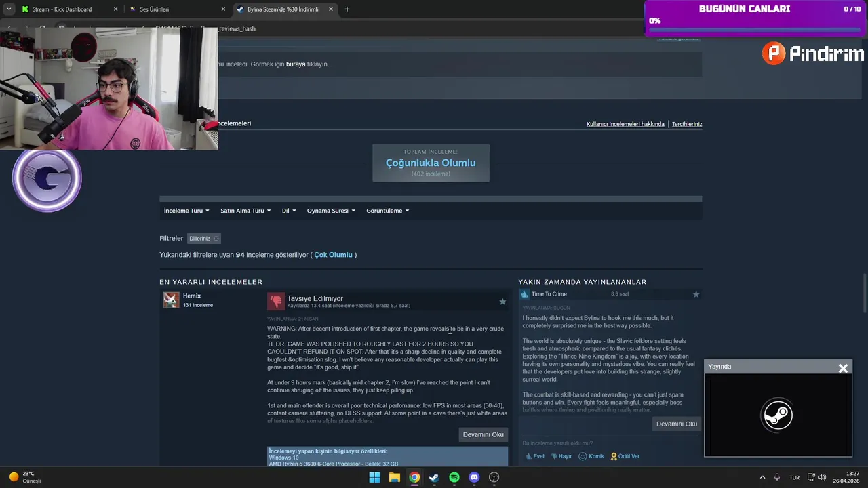This screenshot has height=488, width=868.
Task: Open Chrome in the taskbar
Action: (414, 477)
